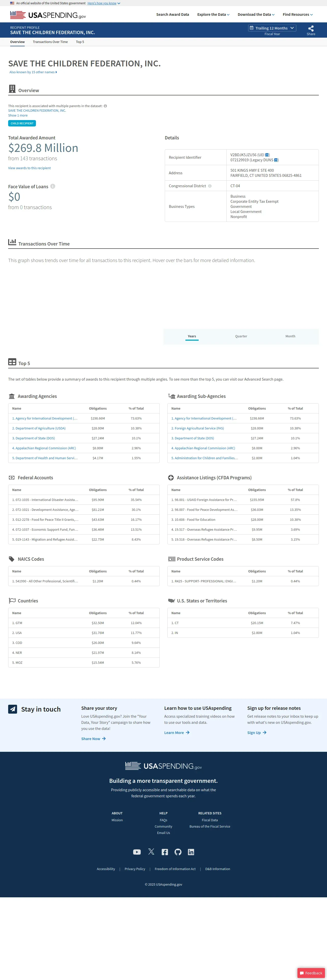Open the glossary icon next to UEI
Image resolution: width=327 pixels, height=980 pixels.
coord(267,155)
